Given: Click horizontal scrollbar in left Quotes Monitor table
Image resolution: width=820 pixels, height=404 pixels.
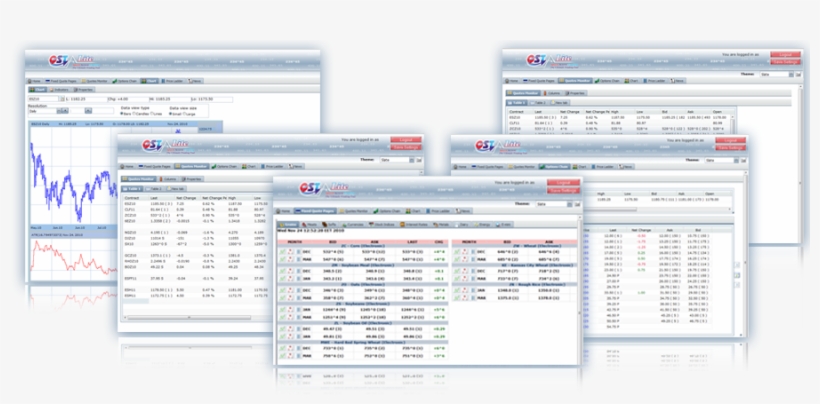Looking at the screenshot, I should tap(188, 317).
